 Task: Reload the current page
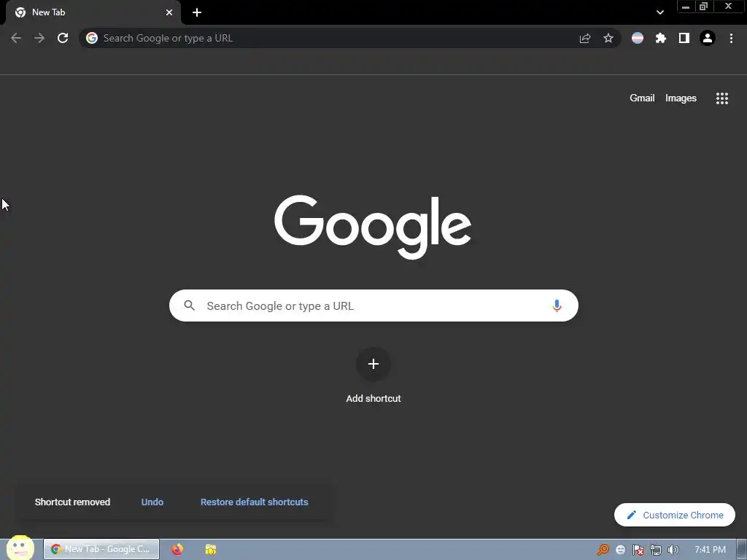pyautogui.click(x=63, y=38)
